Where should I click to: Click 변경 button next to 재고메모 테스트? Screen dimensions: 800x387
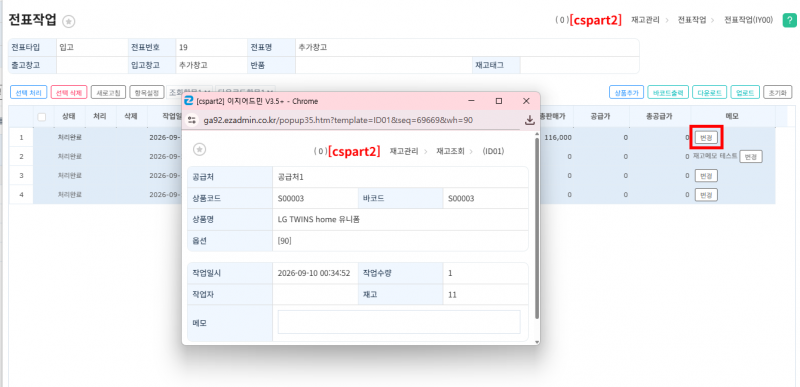(x=751, y=157)
